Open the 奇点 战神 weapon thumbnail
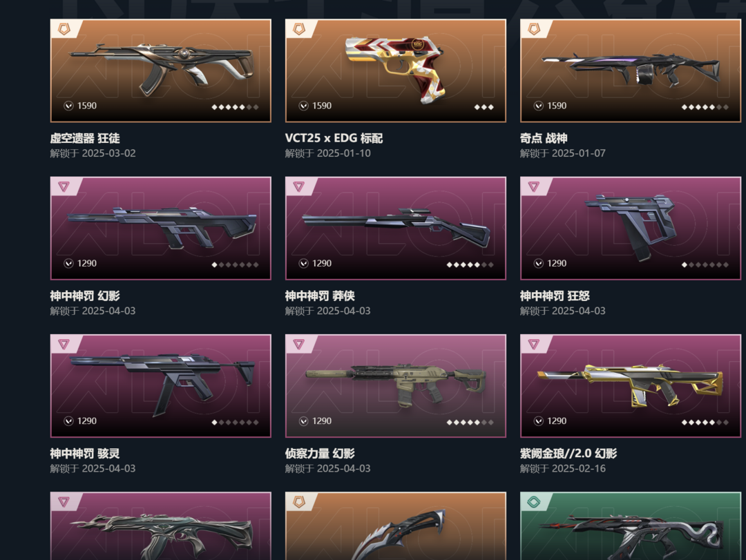The width and height of the screenshot is (746, 560). coord(631,70)
